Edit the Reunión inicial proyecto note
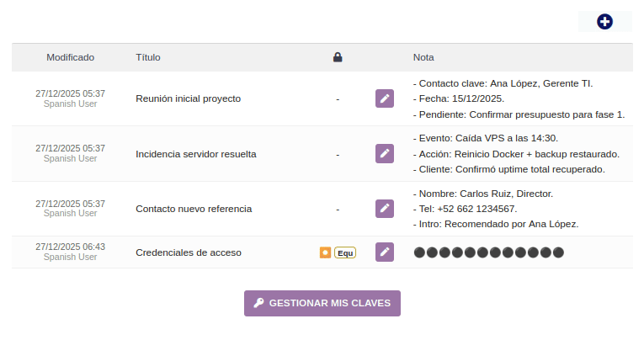 (384, 98)
